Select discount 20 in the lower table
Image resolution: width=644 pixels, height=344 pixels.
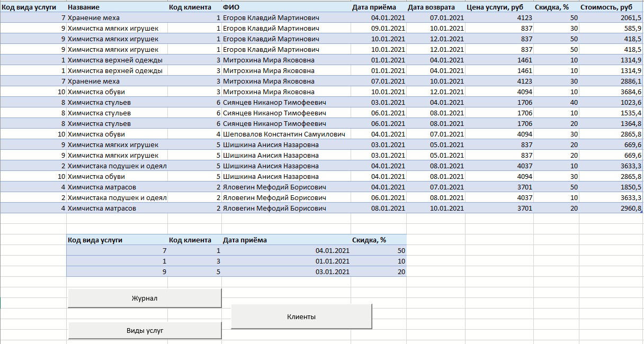click(379, 271)
